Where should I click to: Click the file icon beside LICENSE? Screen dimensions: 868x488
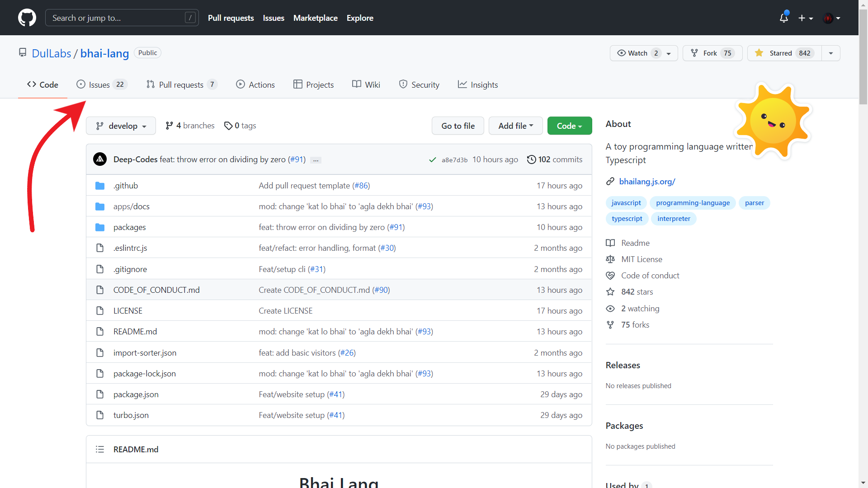pyautogui.click(x=100, y=311)
